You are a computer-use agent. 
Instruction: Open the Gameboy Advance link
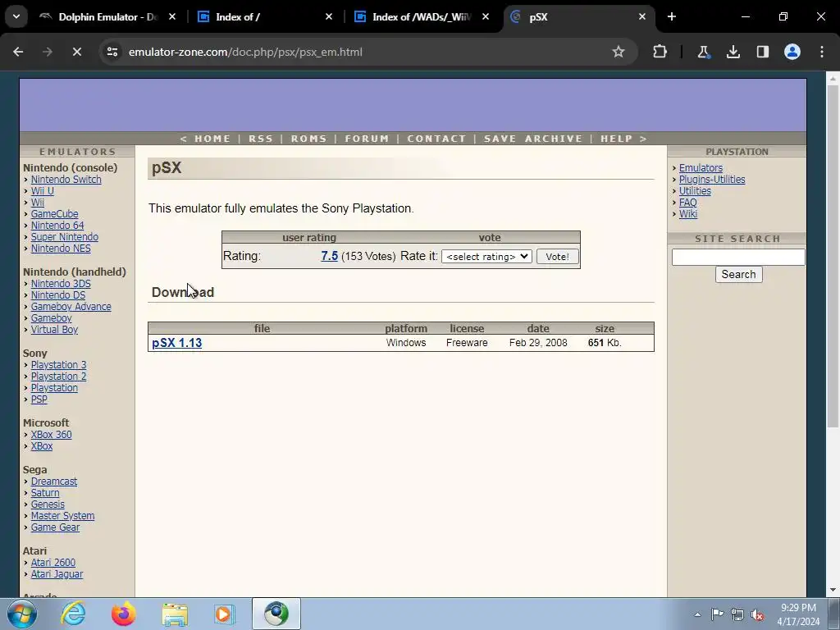(71, 307)
